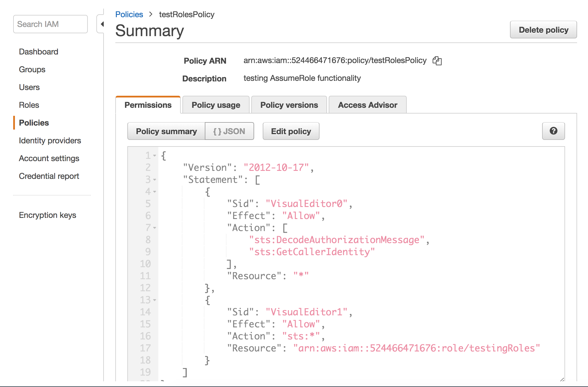This screenshot has height=387, width=588.
Task: Follow the Policies breadcrumb link
Action: [129, 14]
